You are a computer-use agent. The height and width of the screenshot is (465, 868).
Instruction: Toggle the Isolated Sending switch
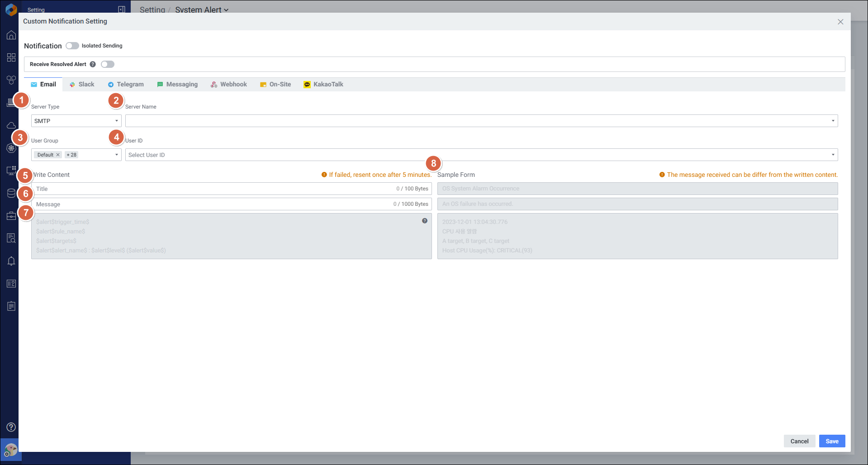(72, 46)
